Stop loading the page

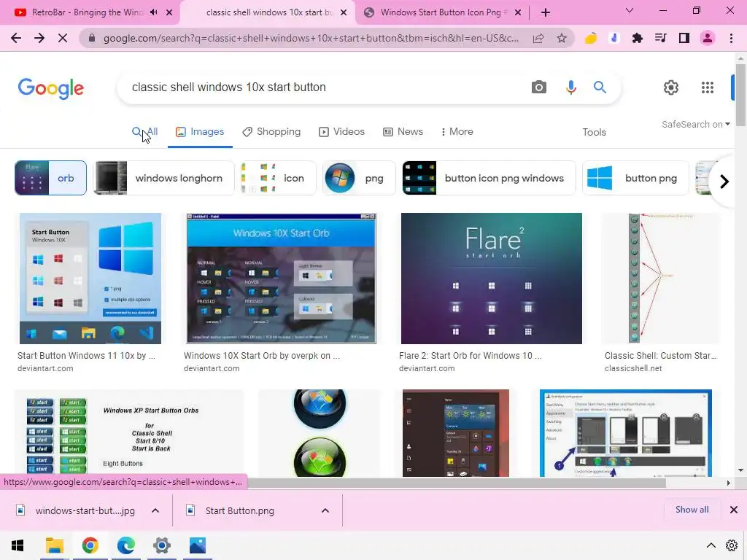(x=63, y=38)
